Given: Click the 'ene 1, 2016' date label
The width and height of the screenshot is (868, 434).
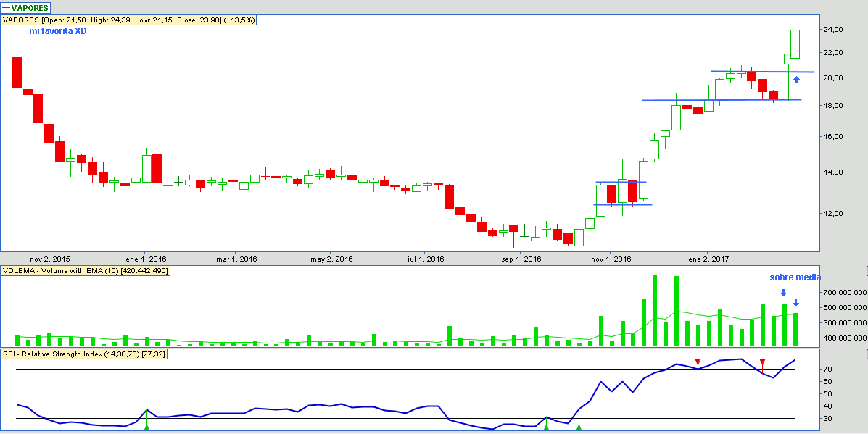Looking at the screenshot, I should (146, 259).
